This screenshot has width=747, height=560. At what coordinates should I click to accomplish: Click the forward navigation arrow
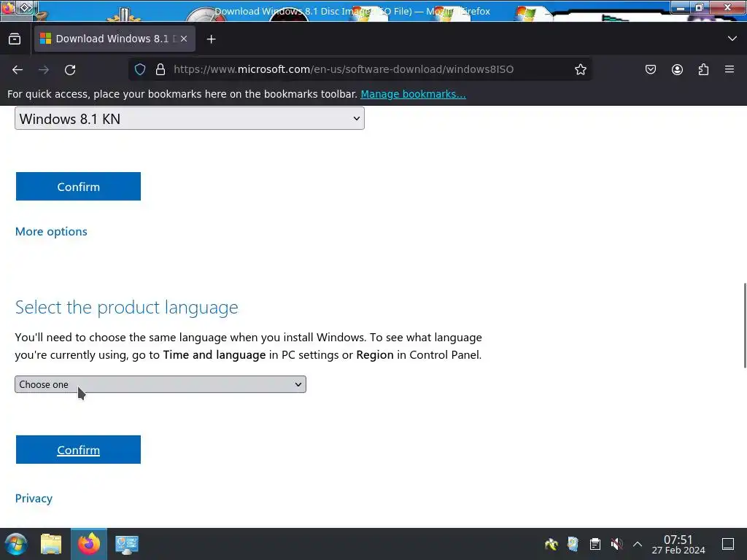coord(44,69)
